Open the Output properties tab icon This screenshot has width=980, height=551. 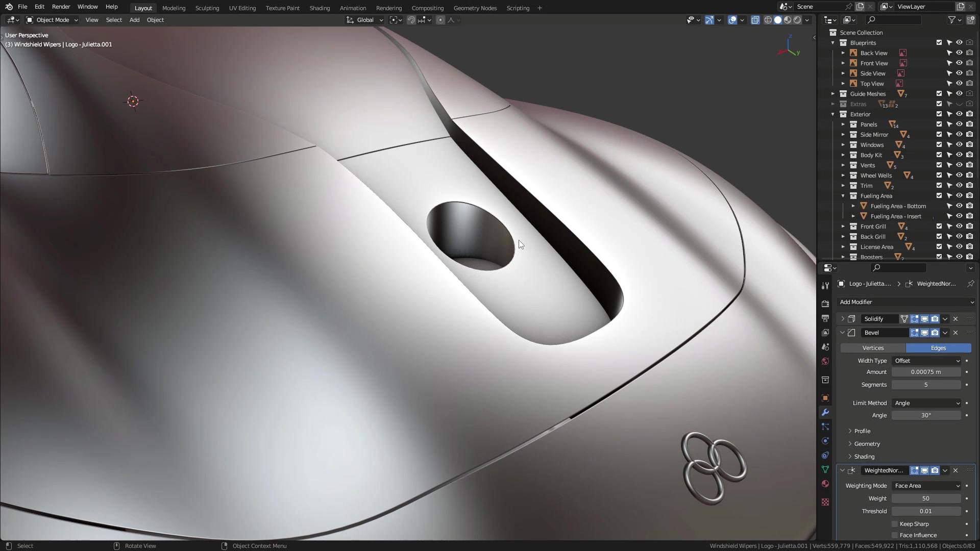click(x=825, y=318)
